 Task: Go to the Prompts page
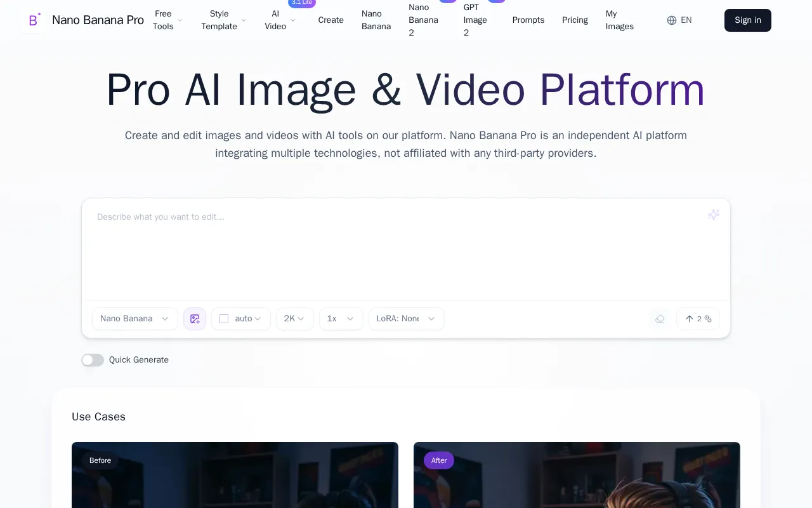click(528, 20)
